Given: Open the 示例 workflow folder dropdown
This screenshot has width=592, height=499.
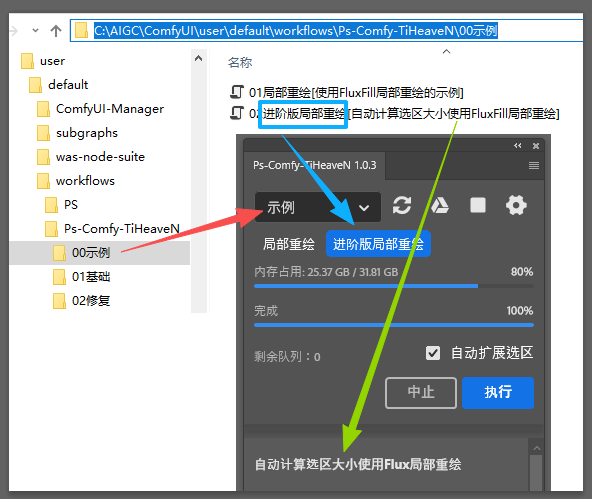Looking at the screenshot, I should click(x=318, y=207).
